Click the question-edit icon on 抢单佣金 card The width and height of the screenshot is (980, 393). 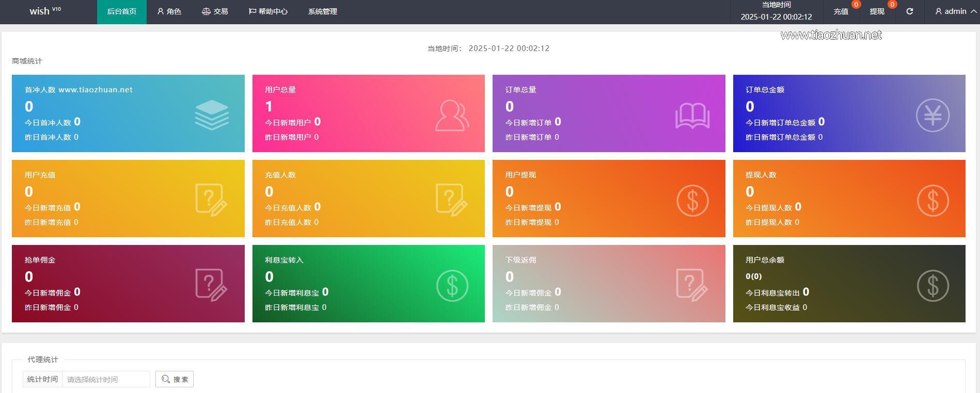[212, 285]
